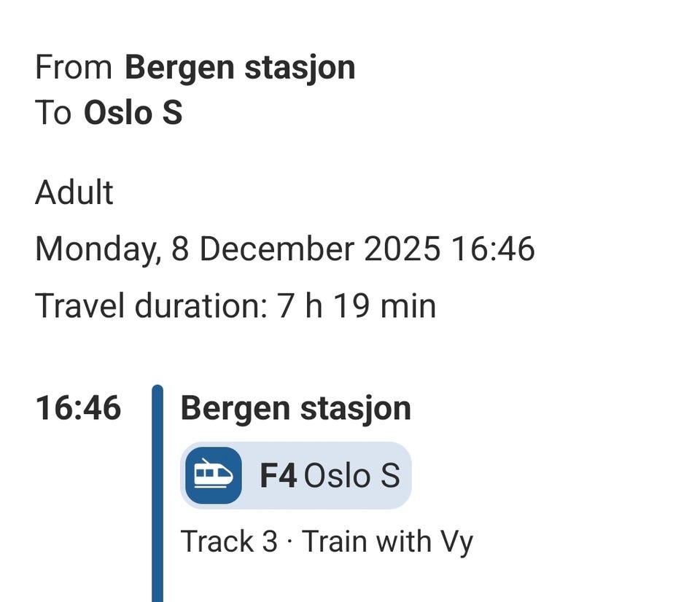Click Oslo S in the To line

point(133,113)
